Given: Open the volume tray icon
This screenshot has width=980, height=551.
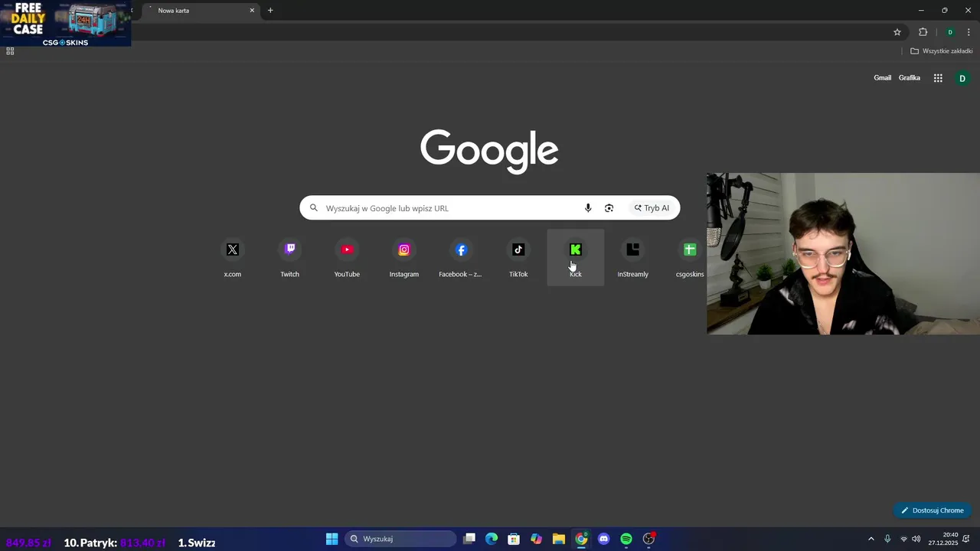Looking at the screenshot, I should point(916,539).
